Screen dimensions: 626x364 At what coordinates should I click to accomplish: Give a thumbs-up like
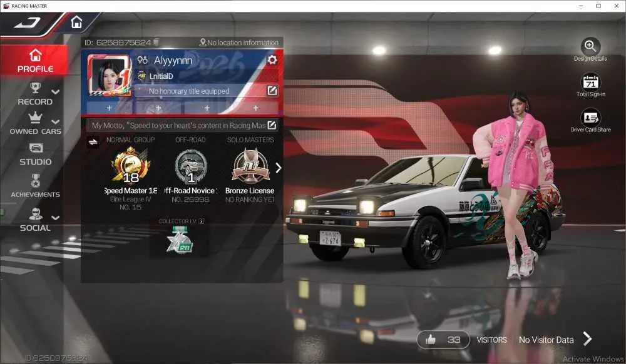click(x=443, y=340)
